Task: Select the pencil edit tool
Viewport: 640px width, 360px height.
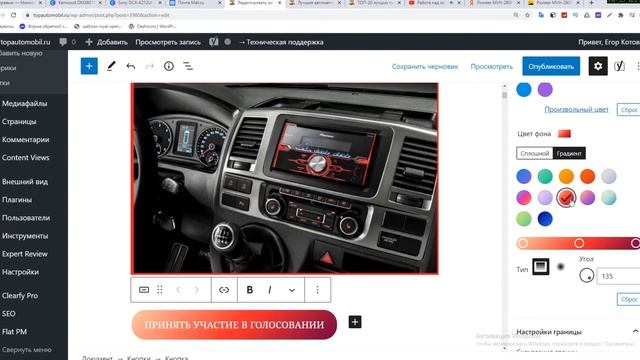Action: coord(111,66)
